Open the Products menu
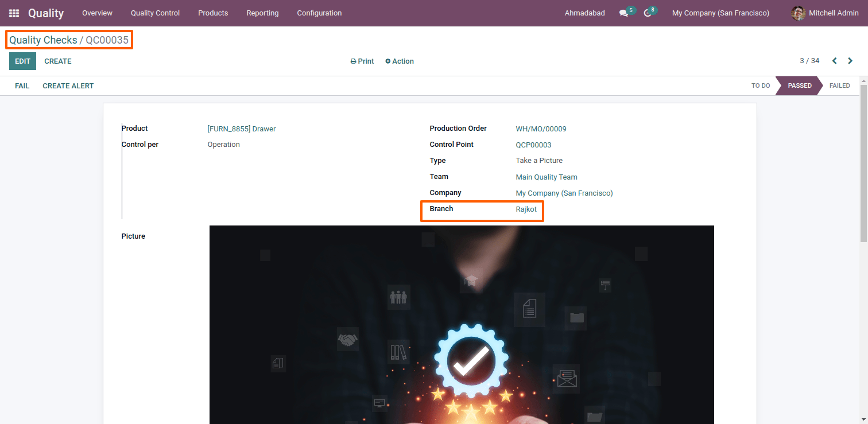This screenshot has width=868, height=424. [x=213, y=13]
